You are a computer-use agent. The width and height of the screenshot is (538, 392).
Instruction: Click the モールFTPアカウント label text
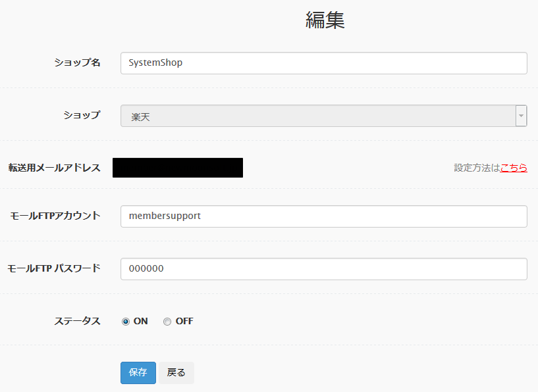(55, 216)
